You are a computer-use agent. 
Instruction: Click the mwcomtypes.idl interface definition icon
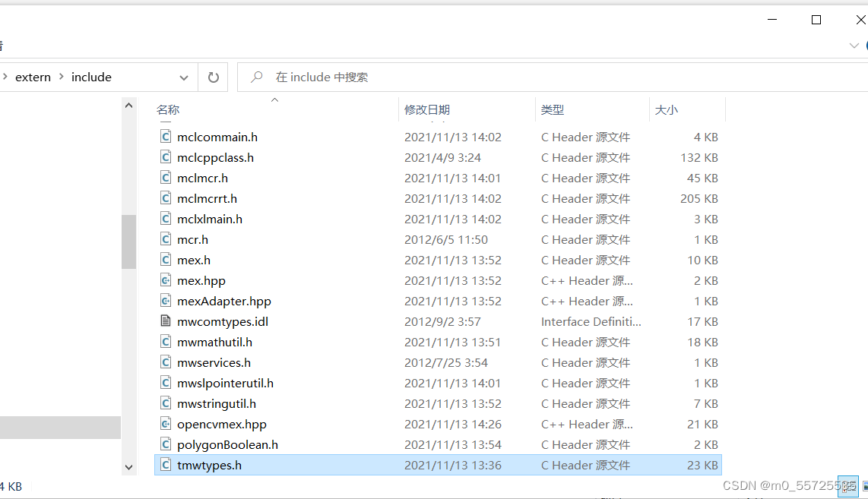pos(166,321)
